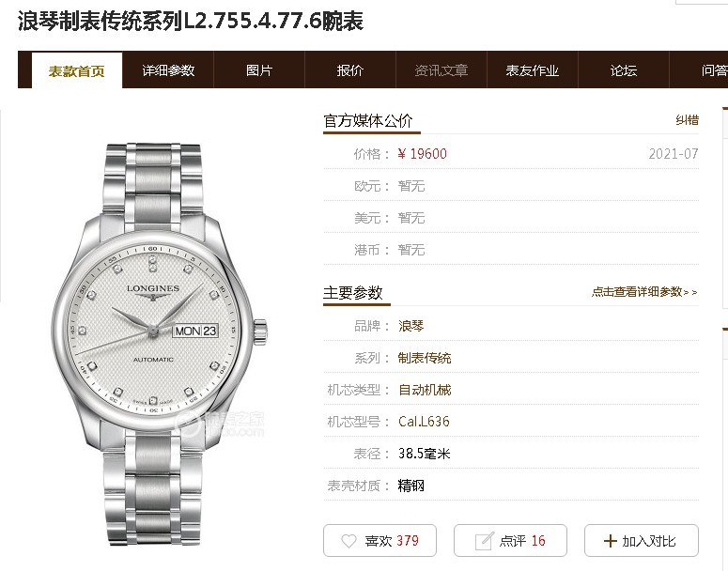Click the plus icon for 加入对比
728x571 pixels.
click(x=610, y=541)
